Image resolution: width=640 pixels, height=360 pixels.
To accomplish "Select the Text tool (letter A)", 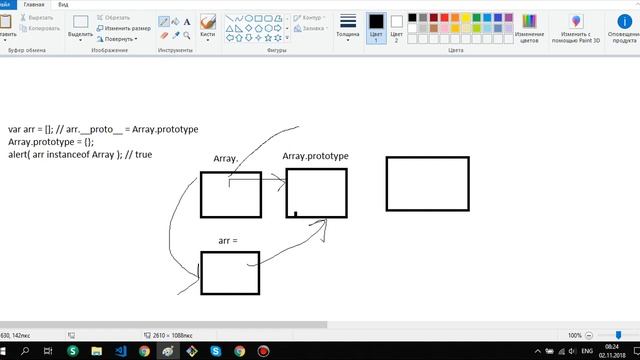I will tap(187, 22).
